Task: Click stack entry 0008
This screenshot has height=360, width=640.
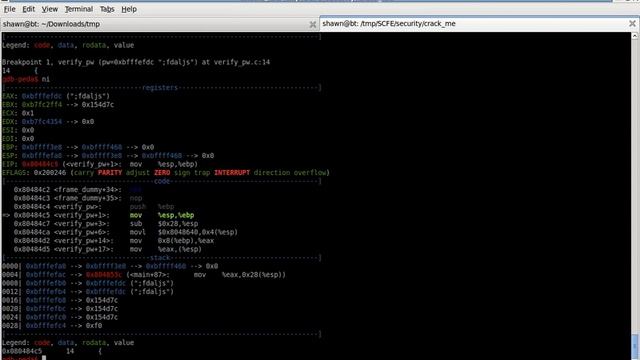Action: (x=88, y=283)
